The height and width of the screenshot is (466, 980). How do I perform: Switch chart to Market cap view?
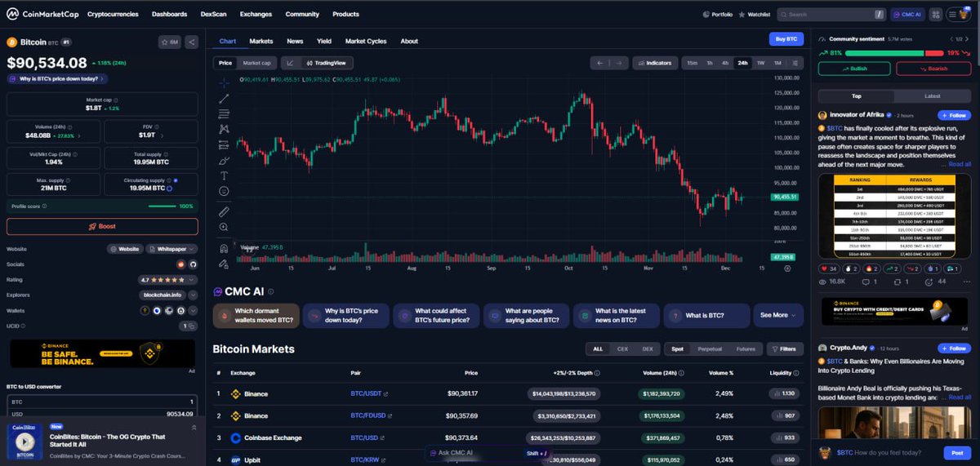[257, 63]
